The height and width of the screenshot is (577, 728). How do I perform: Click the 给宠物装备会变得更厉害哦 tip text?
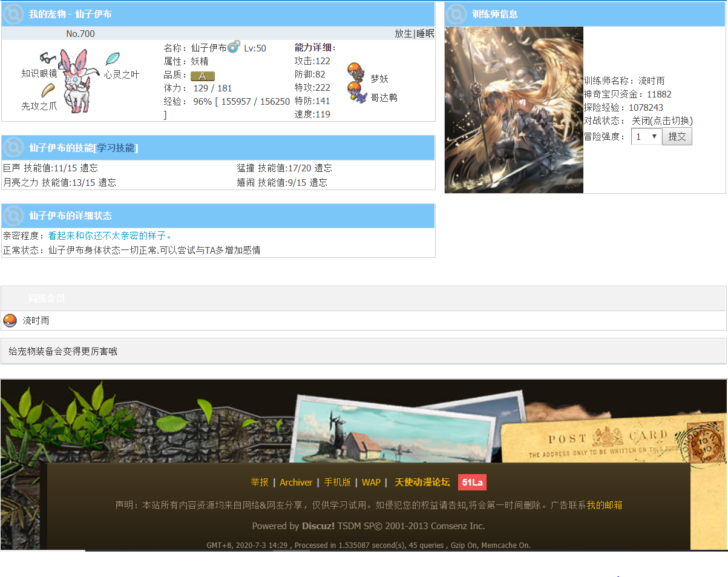(63, 351)
